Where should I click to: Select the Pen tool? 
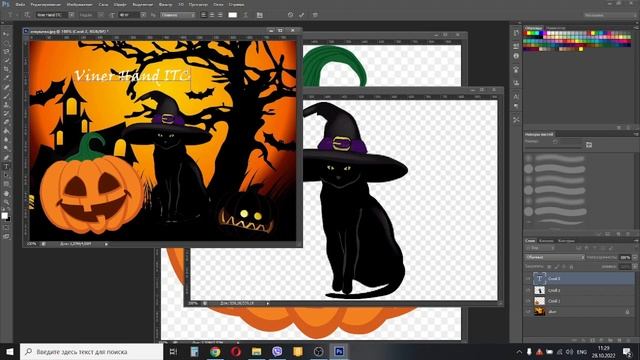(6, 158)
